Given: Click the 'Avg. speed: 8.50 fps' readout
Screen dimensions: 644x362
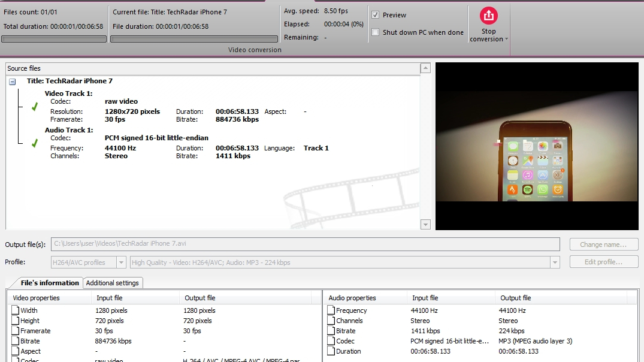Looking at the screenshot, I should tap(316, 11).
